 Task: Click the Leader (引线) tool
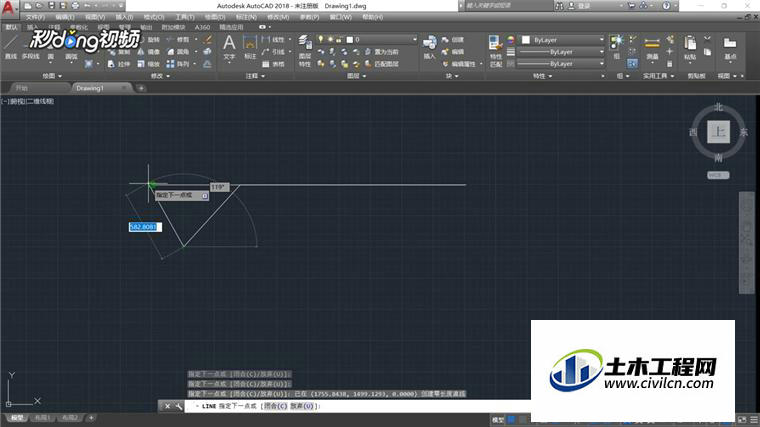tap(273, 52)
